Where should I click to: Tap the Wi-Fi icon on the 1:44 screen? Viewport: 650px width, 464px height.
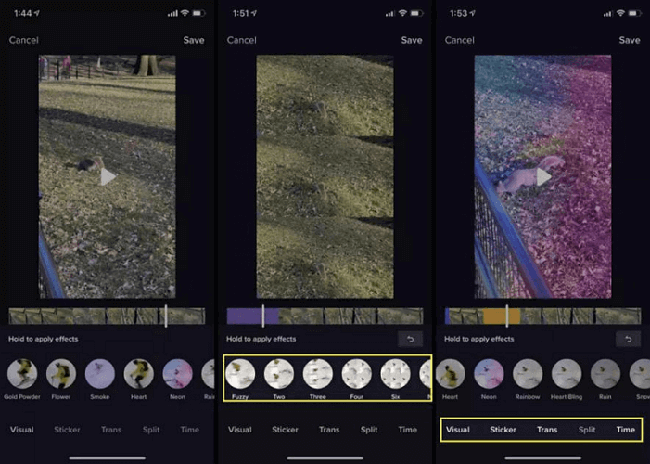coord(184,13)
